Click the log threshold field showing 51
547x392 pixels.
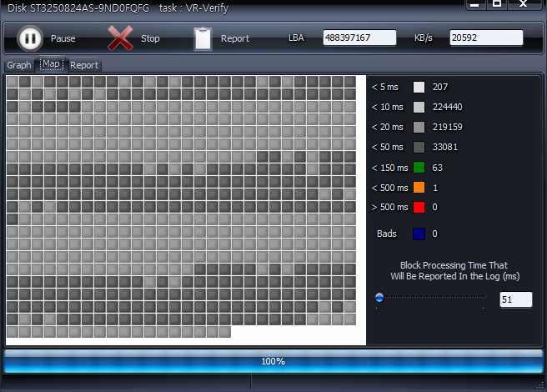coord(515,299)
